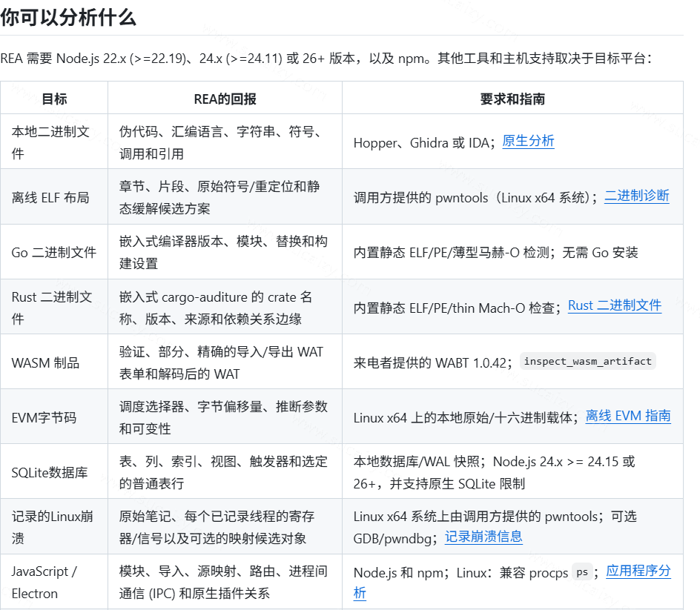
Task: Click the 记录的Linux崩溃 cell
Action: tap(54, 527)
